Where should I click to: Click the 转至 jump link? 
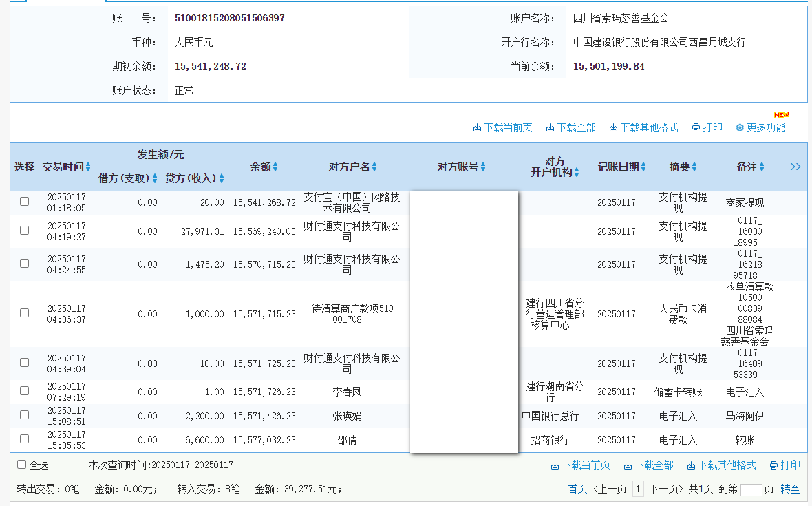[790, 489]
